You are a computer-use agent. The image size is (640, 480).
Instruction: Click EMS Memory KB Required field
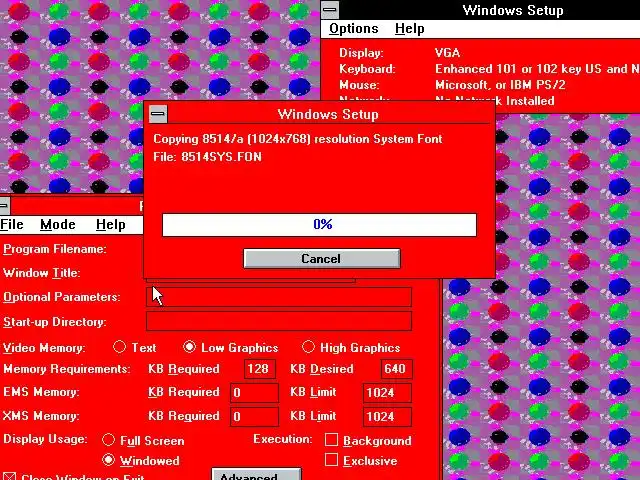tap(254, 393)
